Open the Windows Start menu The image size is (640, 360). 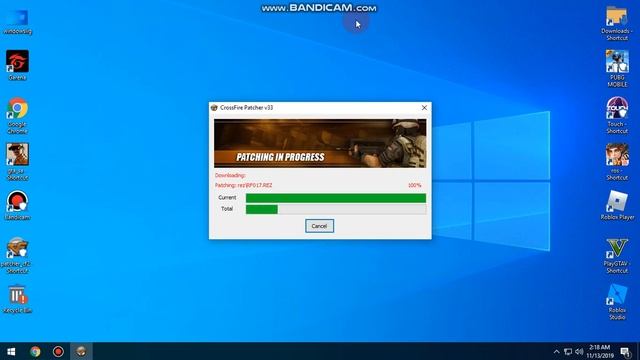point(11,351)
